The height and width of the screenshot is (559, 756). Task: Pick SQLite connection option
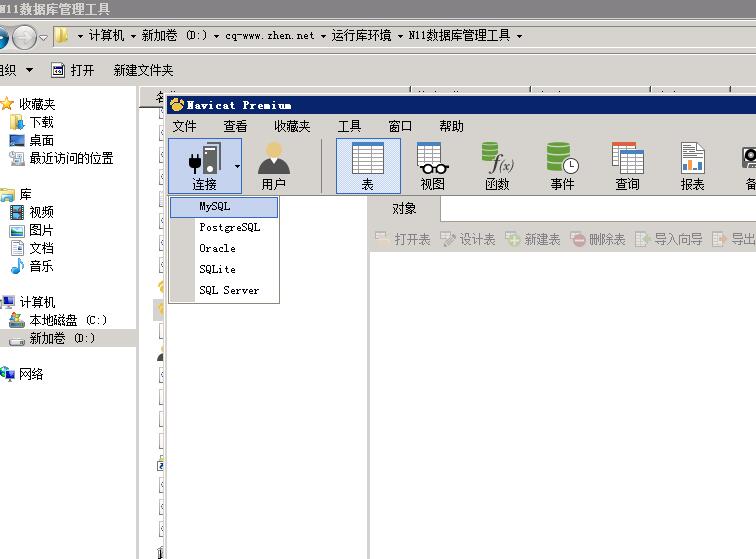[x=217, y=269]
